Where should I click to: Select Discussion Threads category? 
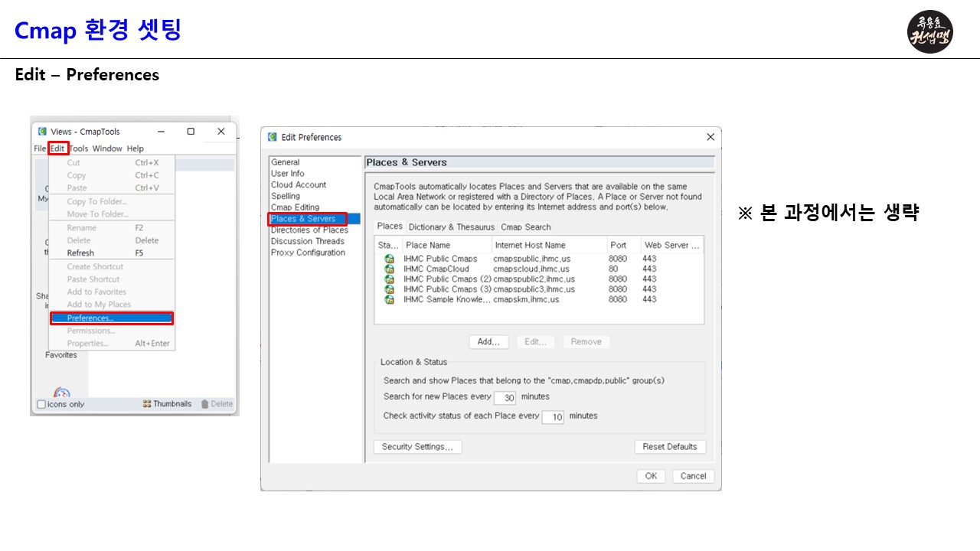pyautogui.click(x=308, y=241)
